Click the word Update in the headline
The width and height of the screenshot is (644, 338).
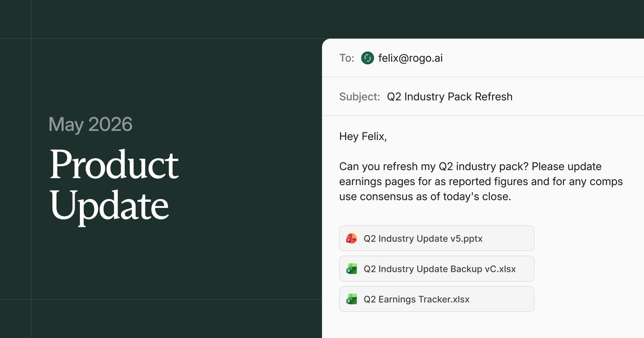pos(109,207)
